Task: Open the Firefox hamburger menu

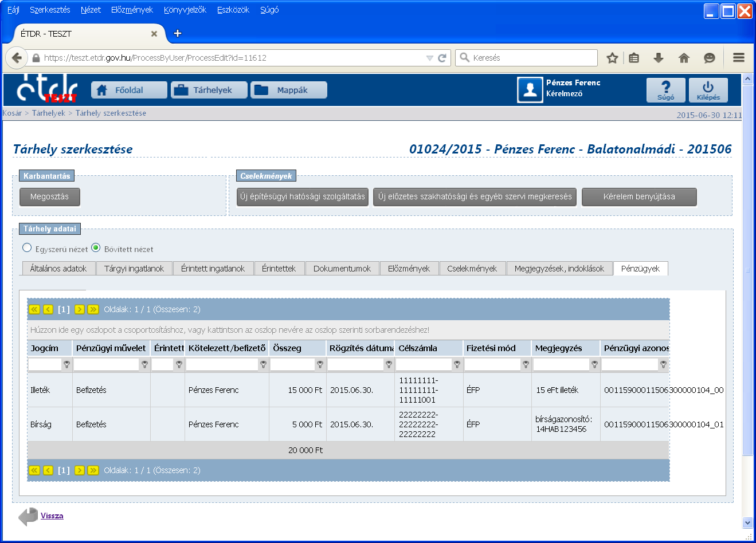Action: point(739,58)
